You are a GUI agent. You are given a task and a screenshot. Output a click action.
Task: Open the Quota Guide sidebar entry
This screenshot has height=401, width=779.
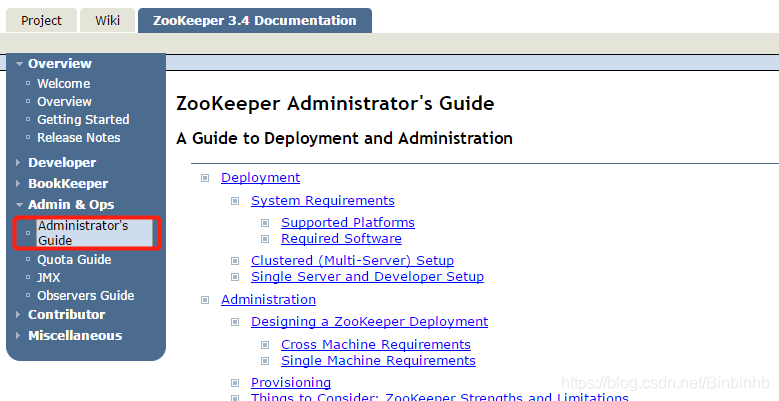pos(74,259)
